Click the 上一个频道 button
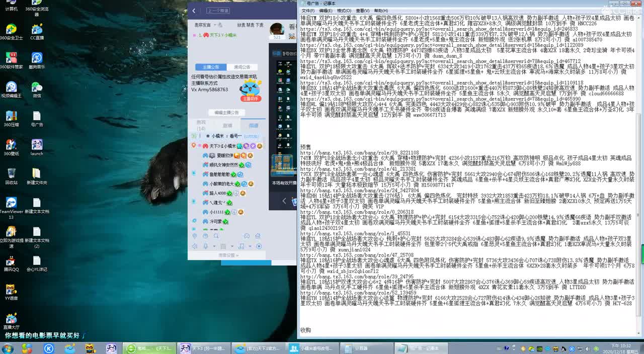Image resolution: width=644 pixels, height=354 pixels. pos(217,11)
